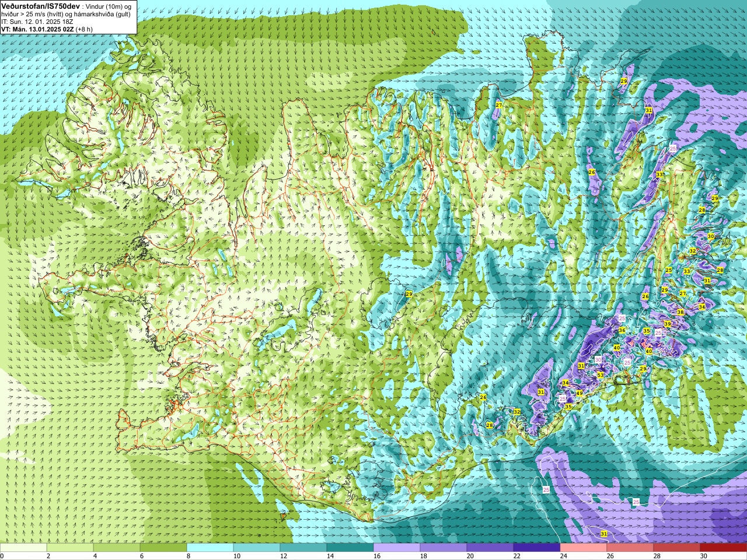Pick the 8–10 m/s light cyan legend color
Screen dimensions: 747x560
click(x=210, y=548)
